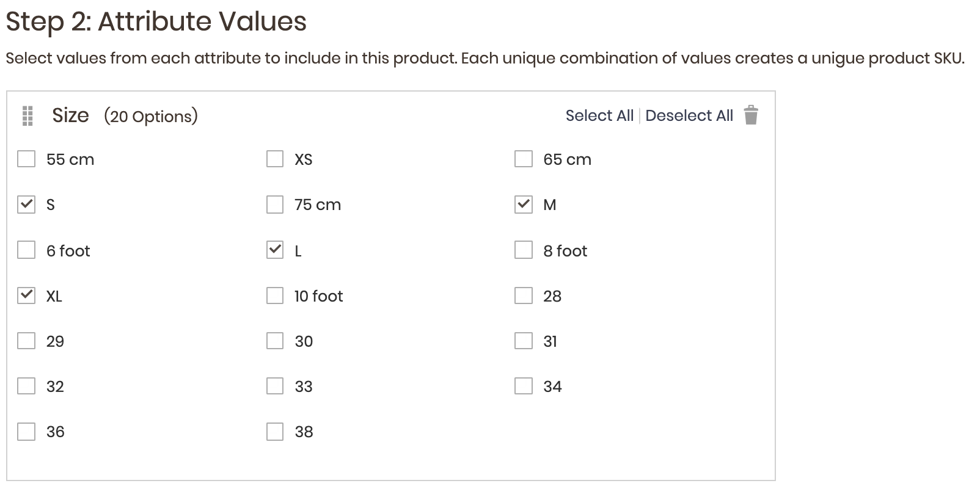
Task: Uncheck the S size checkbox
Action: coord(26,204)
